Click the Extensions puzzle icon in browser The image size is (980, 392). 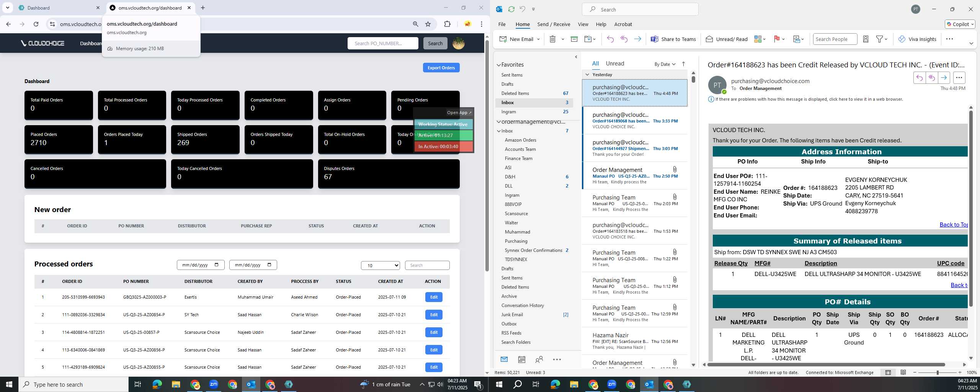coord(447,24)
